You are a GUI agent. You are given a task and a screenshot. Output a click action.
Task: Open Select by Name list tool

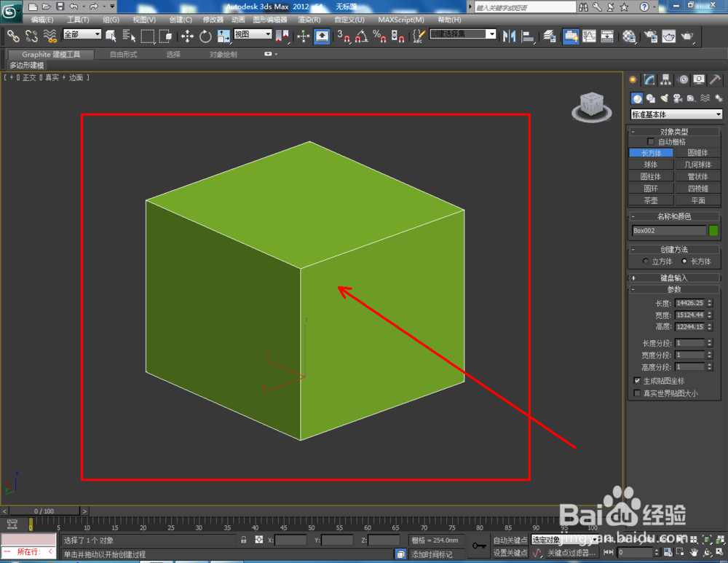(129, 36)
